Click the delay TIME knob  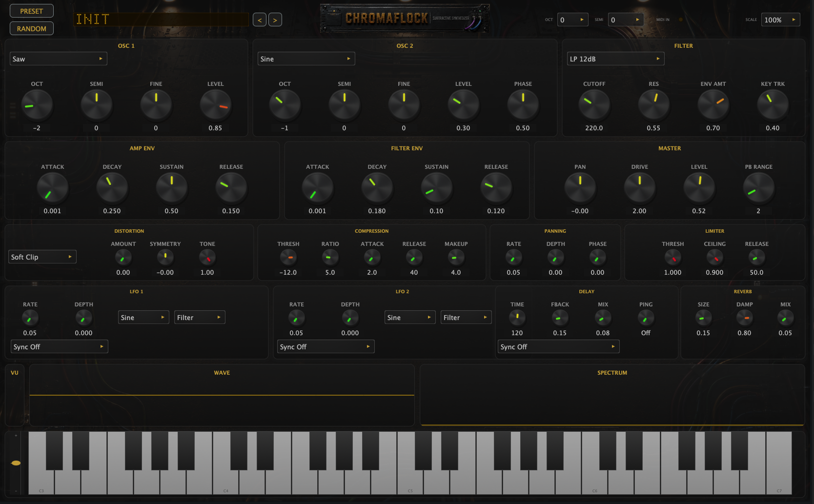tap(517, 318)
